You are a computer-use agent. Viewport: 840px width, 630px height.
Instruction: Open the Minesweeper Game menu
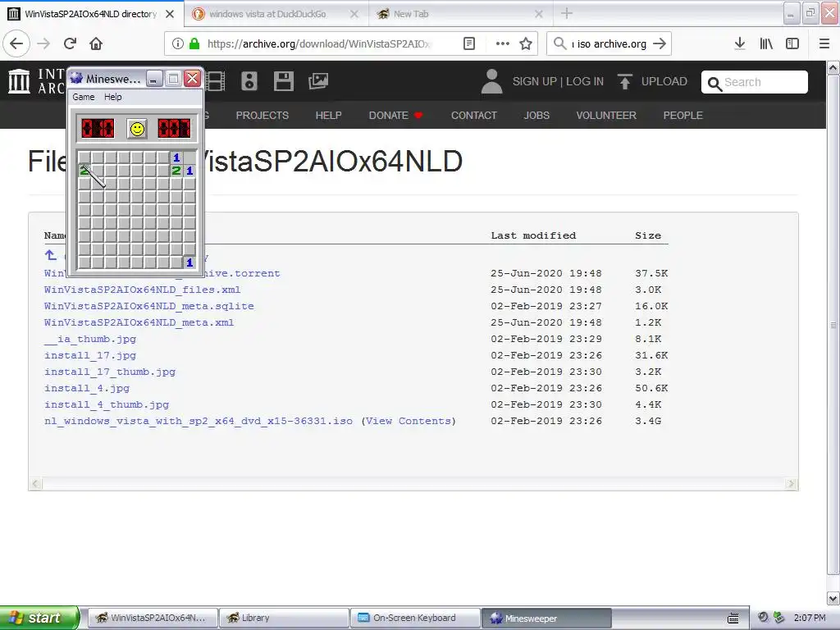(84, 97)
